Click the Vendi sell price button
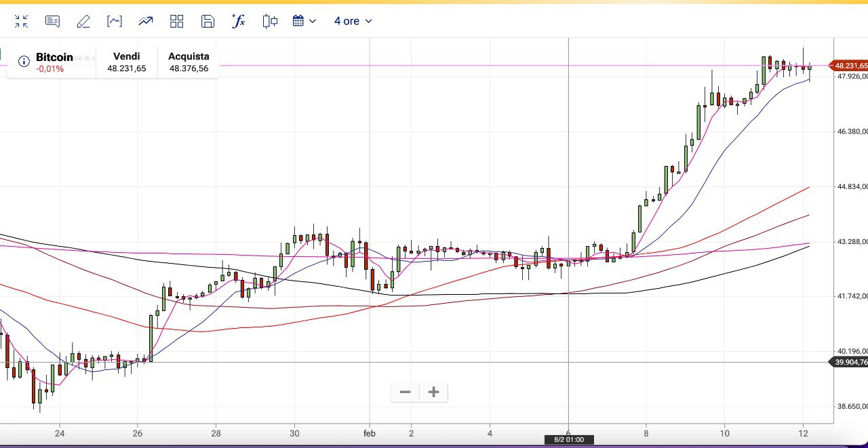Viewport: 868px width, 448px height. tap(127, 62)
